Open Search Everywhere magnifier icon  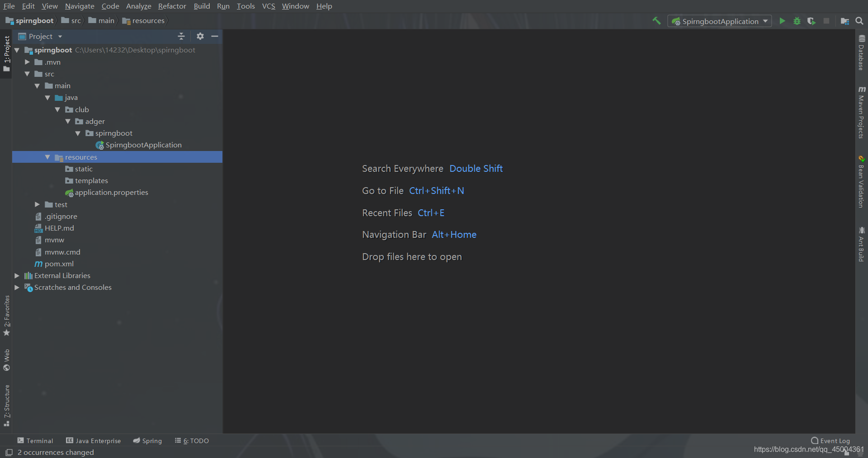click(x=859, y=21)
